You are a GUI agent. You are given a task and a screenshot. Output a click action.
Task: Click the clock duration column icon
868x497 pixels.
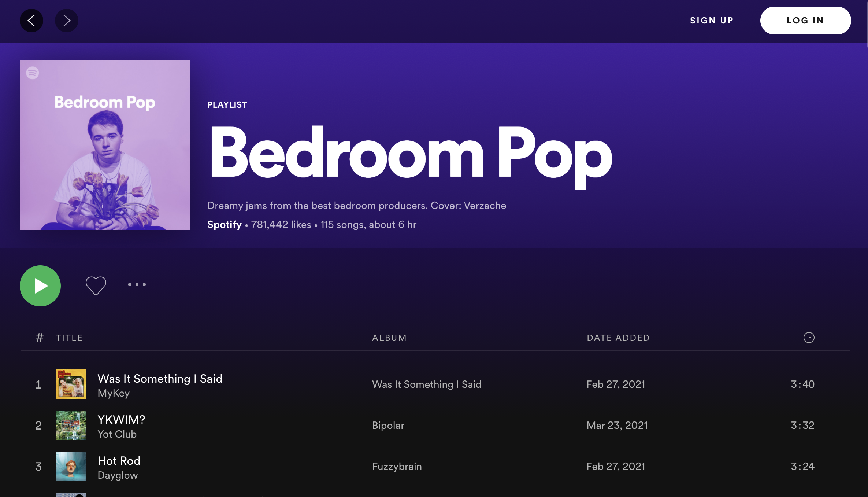coord(809,338)
